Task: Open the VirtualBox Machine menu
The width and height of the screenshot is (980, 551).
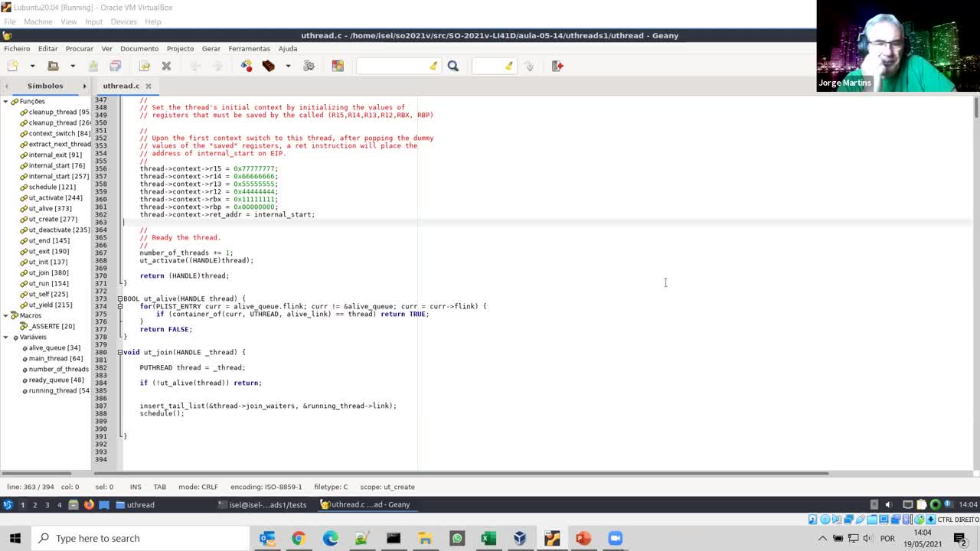Action: point(38,21)
